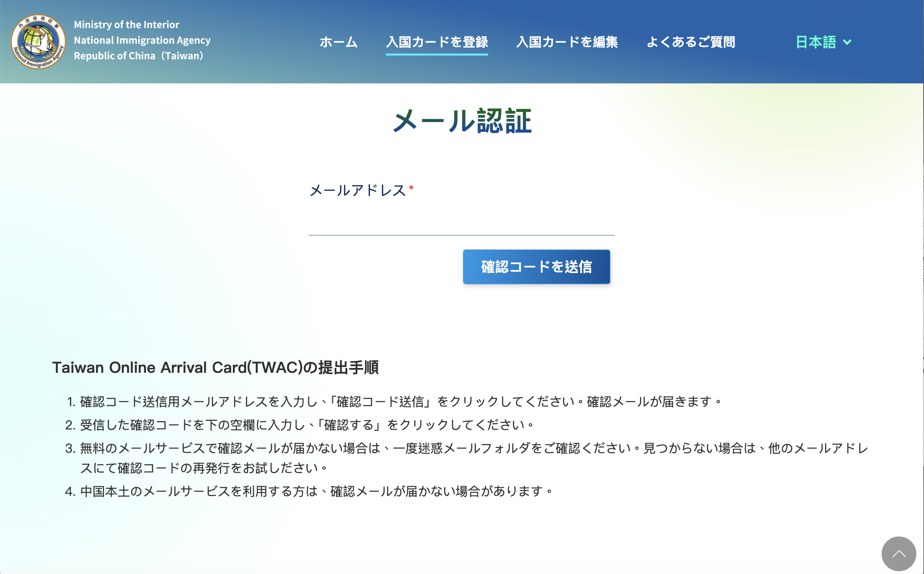Click the メールアドレス field label
924x574 pixels.
[x=357, y=190]
